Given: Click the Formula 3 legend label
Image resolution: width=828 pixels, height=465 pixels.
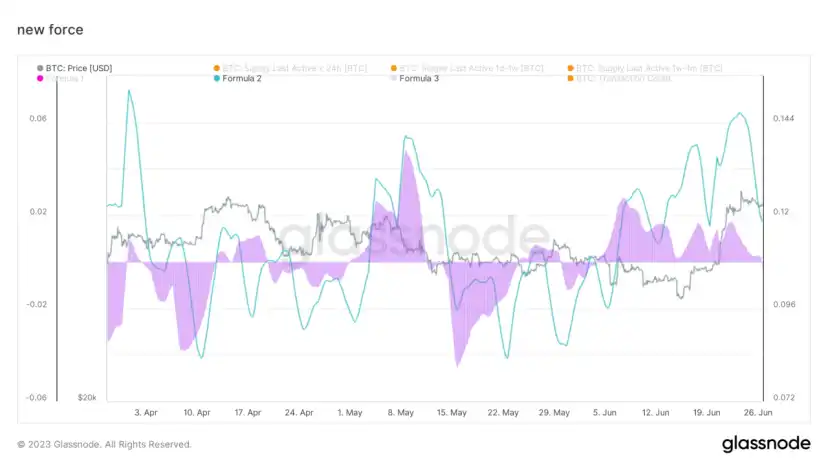Looking at the screenshot, I should tap(418, 78).
